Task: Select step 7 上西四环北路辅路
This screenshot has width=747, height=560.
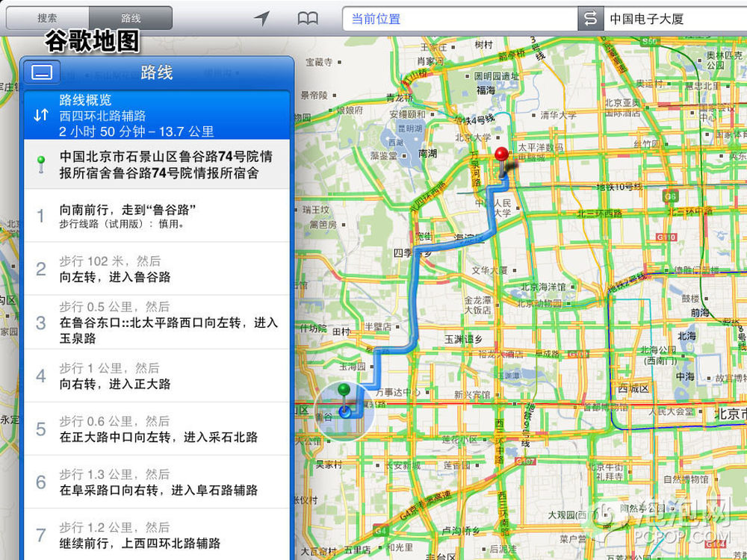Action: click(x=157, y=535)
